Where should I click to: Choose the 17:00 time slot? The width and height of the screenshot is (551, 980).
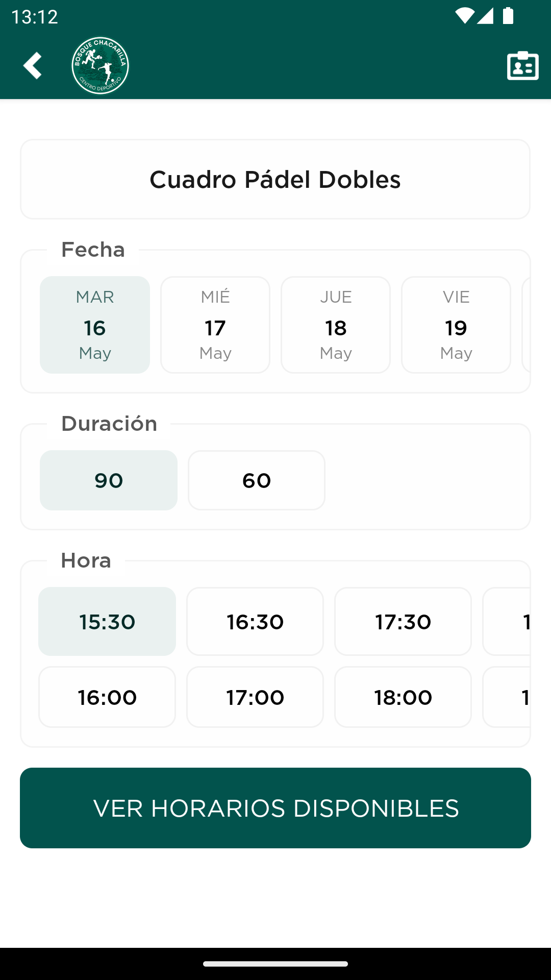(x=255, y=697)
